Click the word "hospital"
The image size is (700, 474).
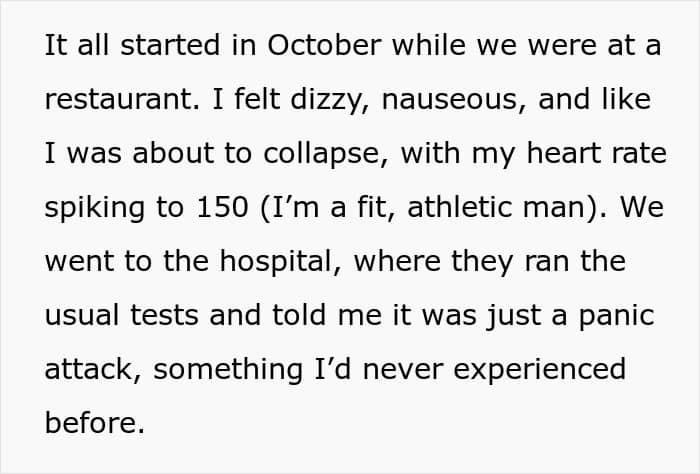tap(276, 262)
